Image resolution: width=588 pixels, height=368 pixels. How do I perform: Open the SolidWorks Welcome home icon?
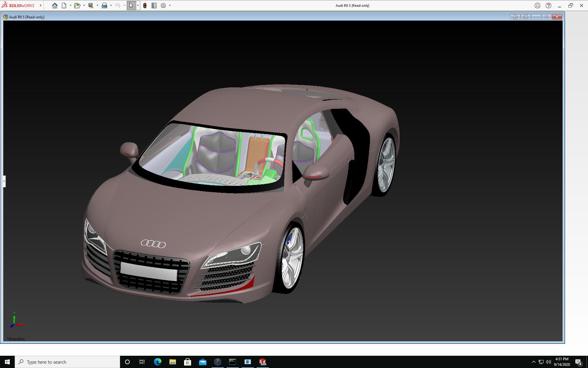pyautogui.click(x=55, y=6)
